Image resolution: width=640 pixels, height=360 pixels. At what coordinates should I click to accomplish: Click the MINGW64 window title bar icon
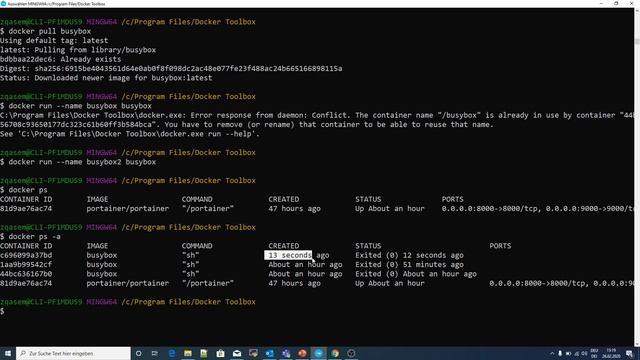pyautogui.click(x=3, y=3)
